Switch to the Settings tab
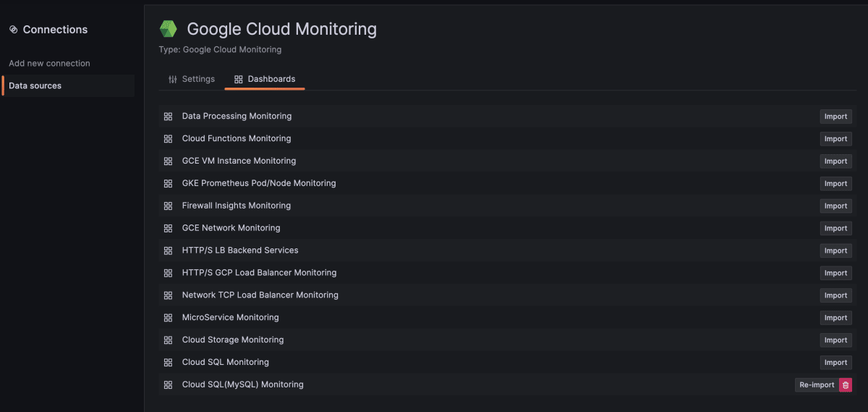868x412 pixels. pyautogui.click(x=192, y=79)
